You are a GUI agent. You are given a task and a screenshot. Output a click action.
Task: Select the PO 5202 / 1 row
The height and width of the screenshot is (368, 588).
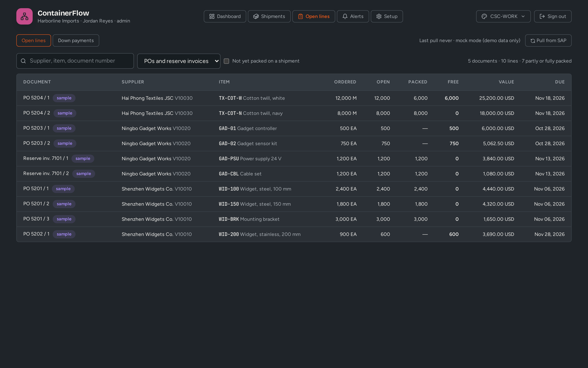point(294,234)
